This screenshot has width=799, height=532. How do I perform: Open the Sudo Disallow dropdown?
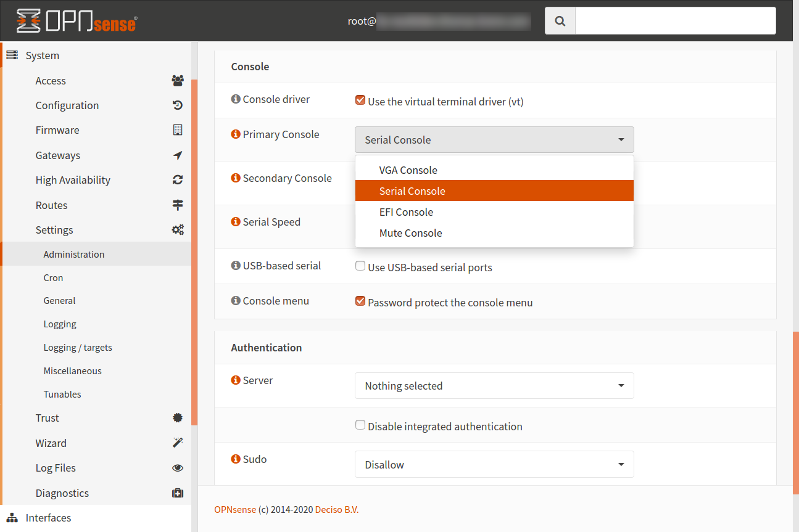click(494, 464)
